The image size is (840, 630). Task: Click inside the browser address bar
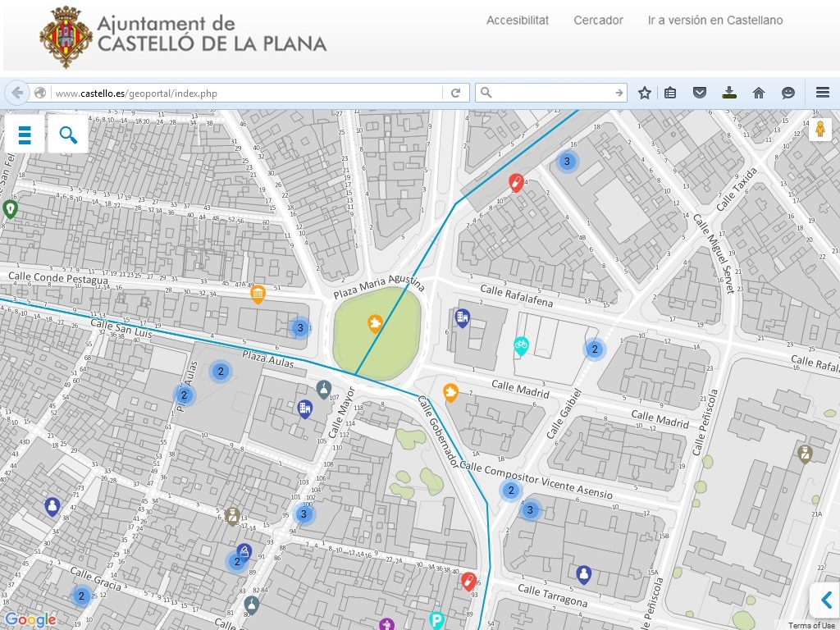(246, 93)
